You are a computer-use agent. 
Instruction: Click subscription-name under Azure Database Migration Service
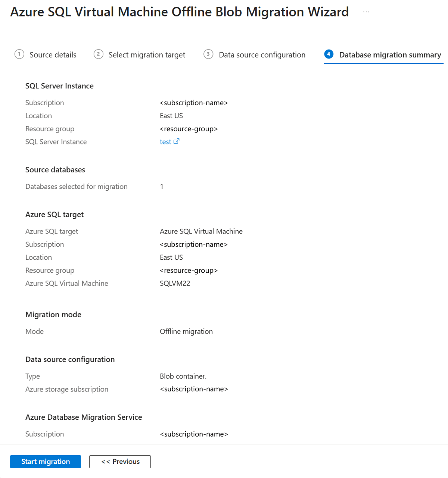(194, 434)
